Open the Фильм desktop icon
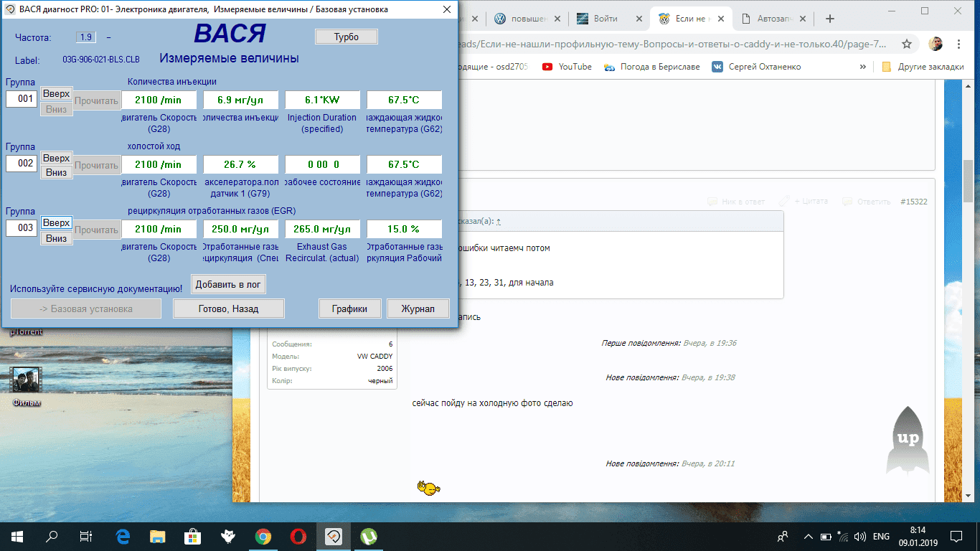Screen dimensions: 980x551 27,385
